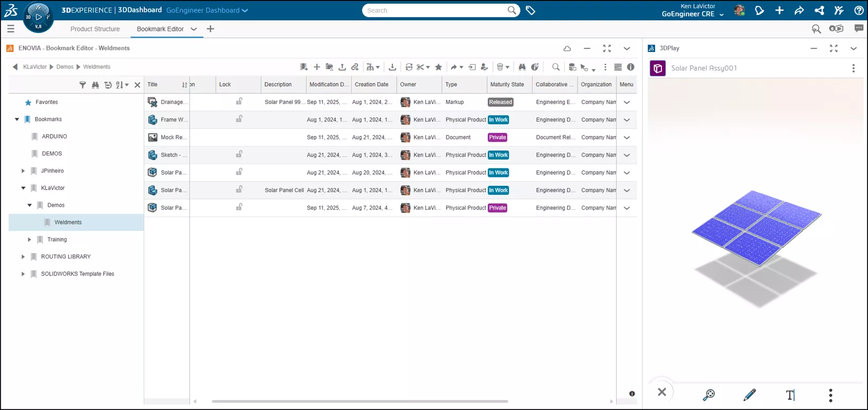Sort by Modification Date column header
This screenshot has width=868, height=410.
pos(328,84)
